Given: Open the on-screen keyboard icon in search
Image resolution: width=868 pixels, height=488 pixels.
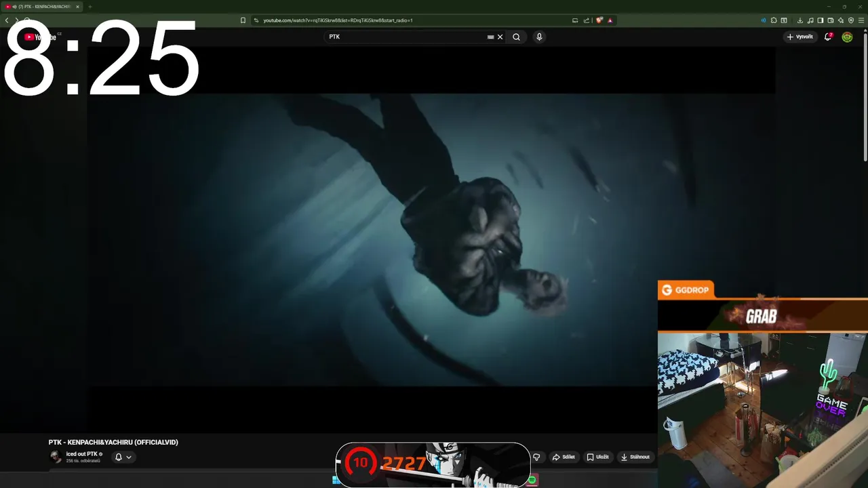Looking at the screenshot, I should pos(491,37).
